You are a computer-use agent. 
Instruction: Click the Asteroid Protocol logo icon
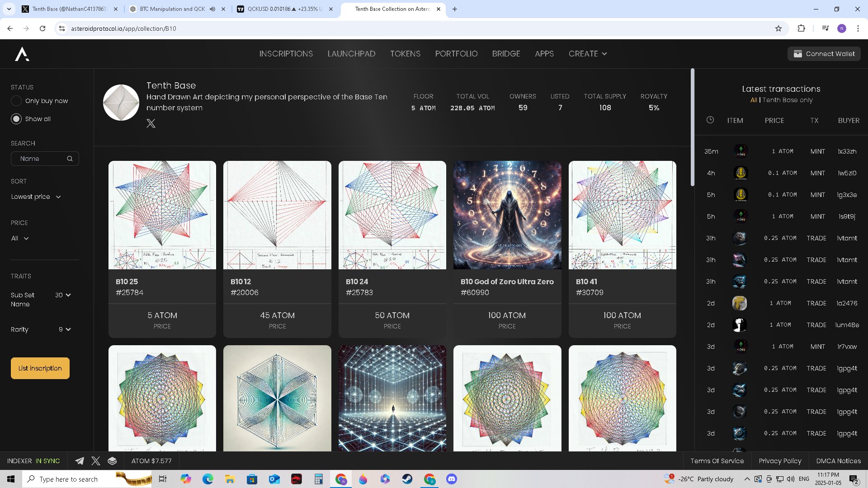coord(22,54)
